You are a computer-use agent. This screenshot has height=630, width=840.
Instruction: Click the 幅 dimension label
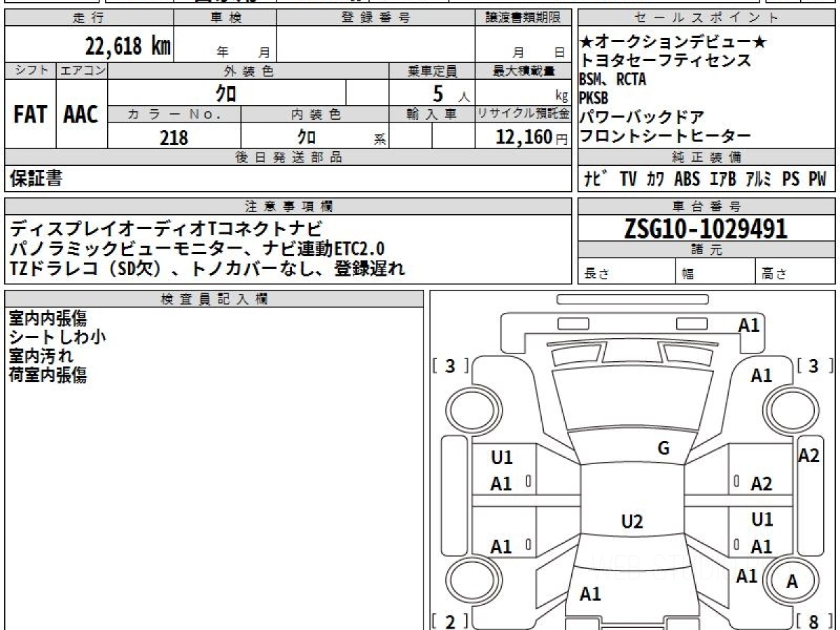tap(688, 274)
